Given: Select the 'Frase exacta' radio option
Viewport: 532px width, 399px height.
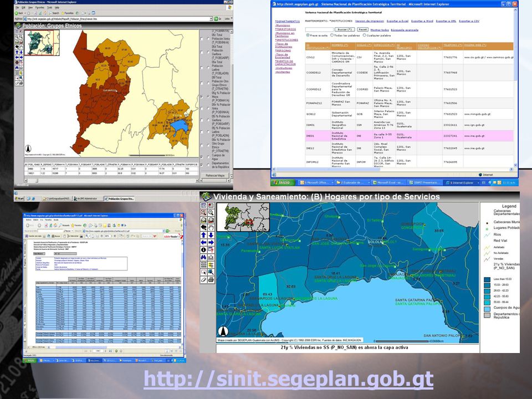Looking at the screenshot, I should pyautogui.click(x=308, y=35).
